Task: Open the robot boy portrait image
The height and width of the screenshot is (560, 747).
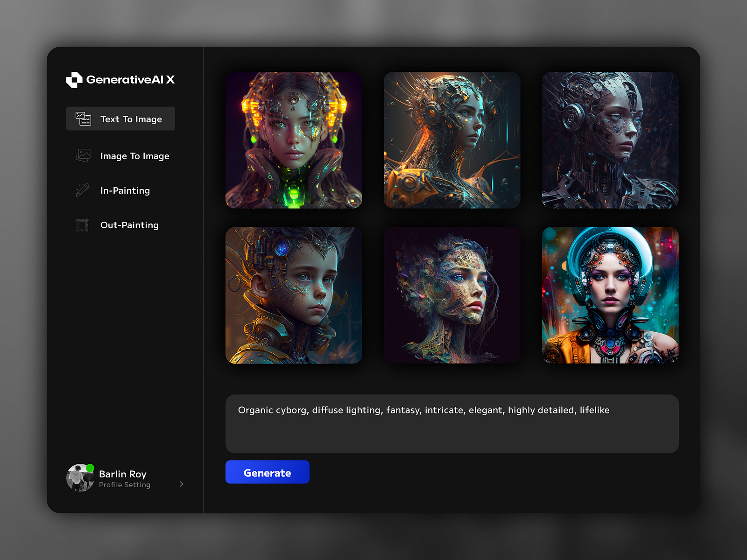Action: [x=294, y=295]
